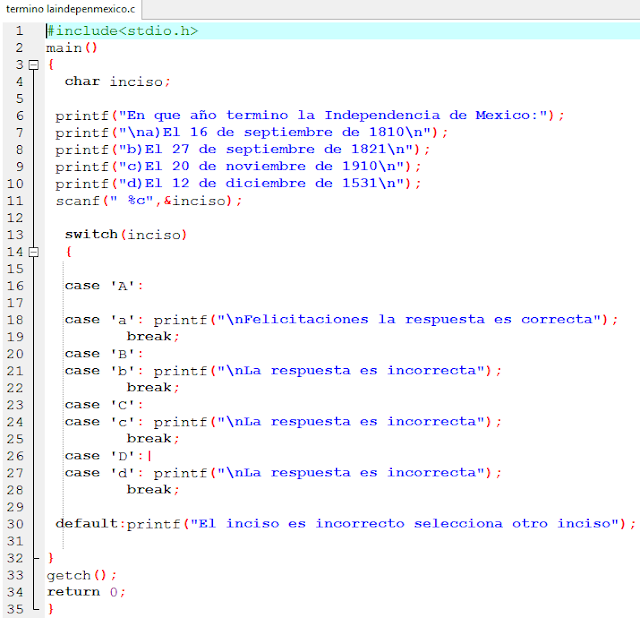Click the line with '20 de noviembre de 1910'
This screenshot has height=618, width=640.
(238, 167)
